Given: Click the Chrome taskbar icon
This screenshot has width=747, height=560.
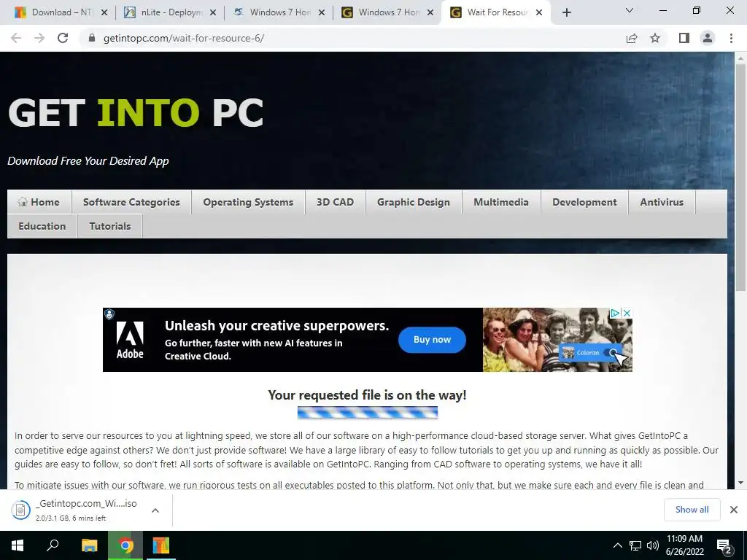Looking at the screenshot, I should coord(125,545).
